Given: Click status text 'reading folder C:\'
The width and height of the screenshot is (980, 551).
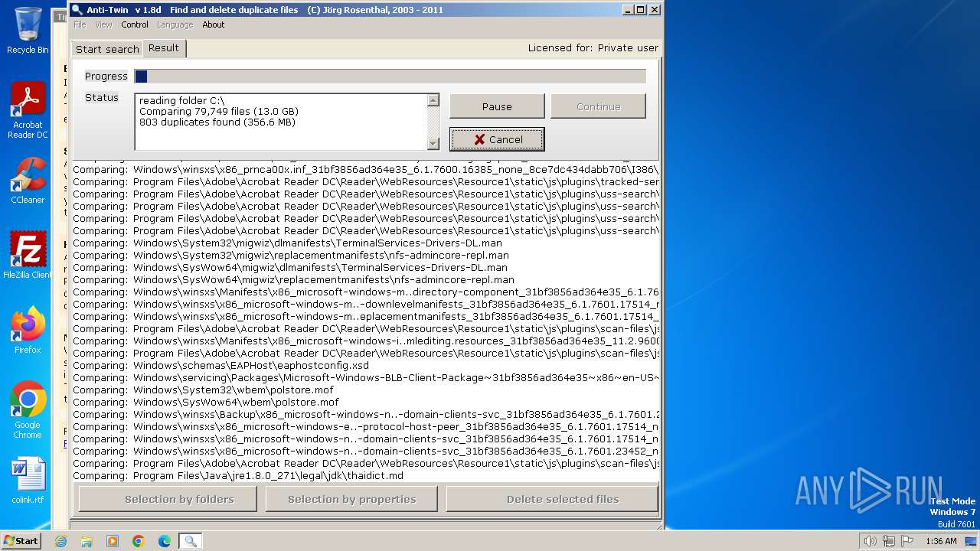Looking at the screenshot, I should point(182,101).
